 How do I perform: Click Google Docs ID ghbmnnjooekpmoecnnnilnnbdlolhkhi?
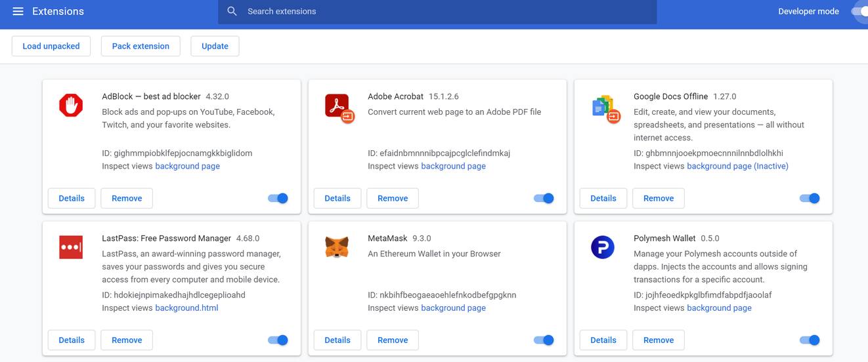point(708,153)
